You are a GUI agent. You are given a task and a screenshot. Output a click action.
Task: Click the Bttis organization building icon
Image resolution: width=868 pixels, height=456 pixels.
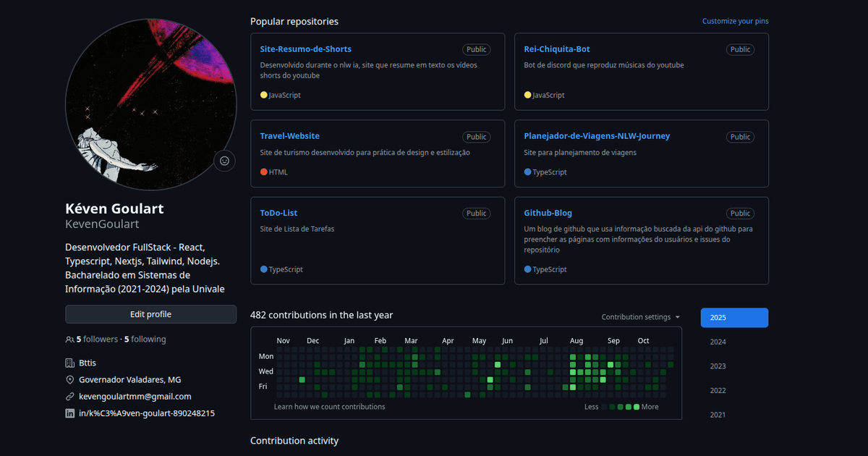pyautogui.click(x=69, y=362)
